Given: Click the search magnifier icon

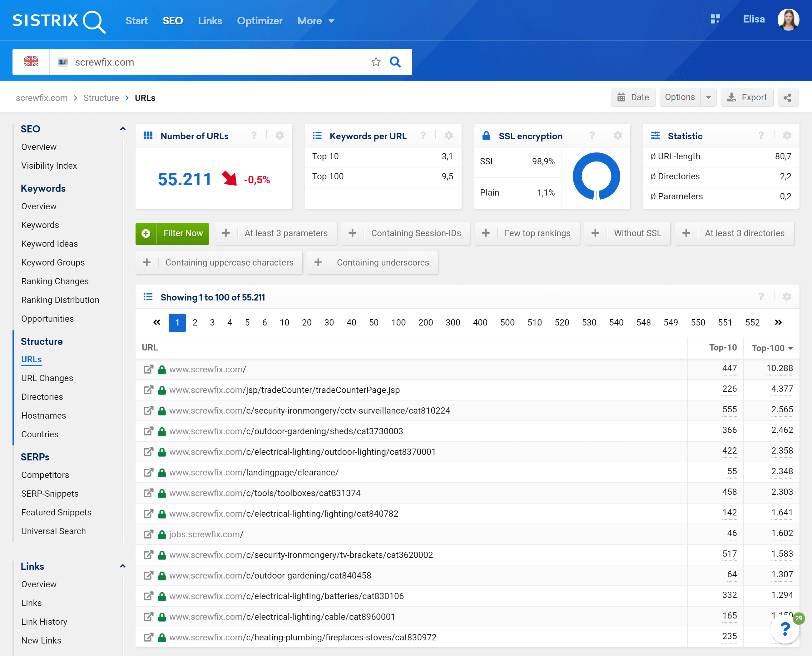Looking at the screenshot, I should tap(395, 62).
